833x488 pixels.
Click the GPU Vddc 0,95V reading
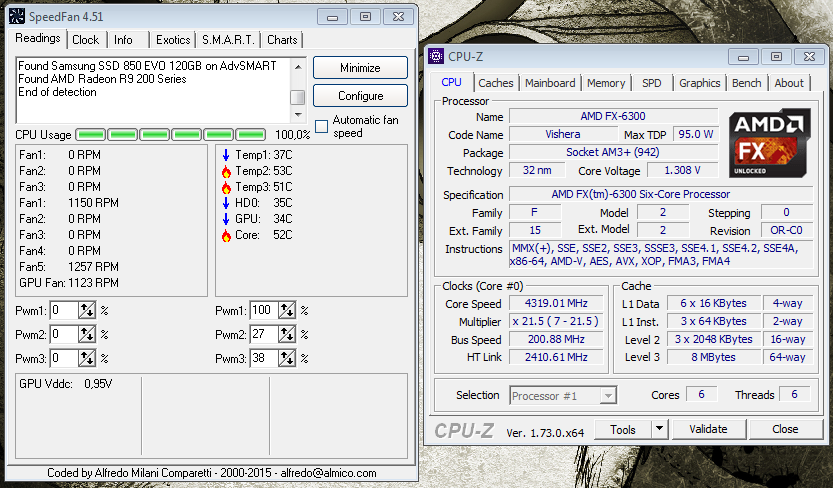[66, 384]
